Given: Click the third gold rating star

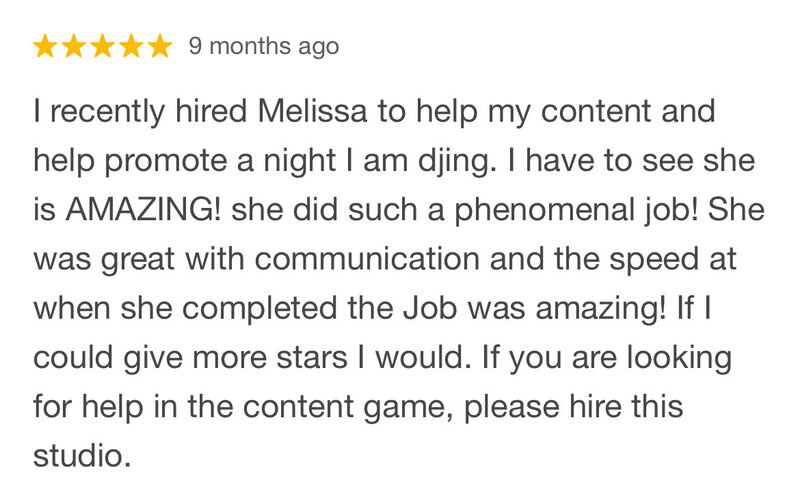Looking at the screenshot, I should pos(103,46).
